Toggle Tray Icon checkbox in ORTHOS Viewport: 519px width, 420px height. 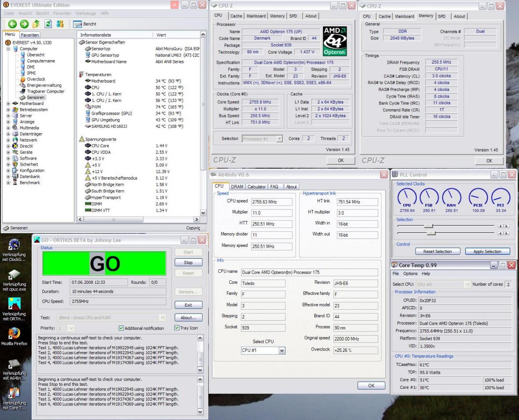[x=177, y=328]
